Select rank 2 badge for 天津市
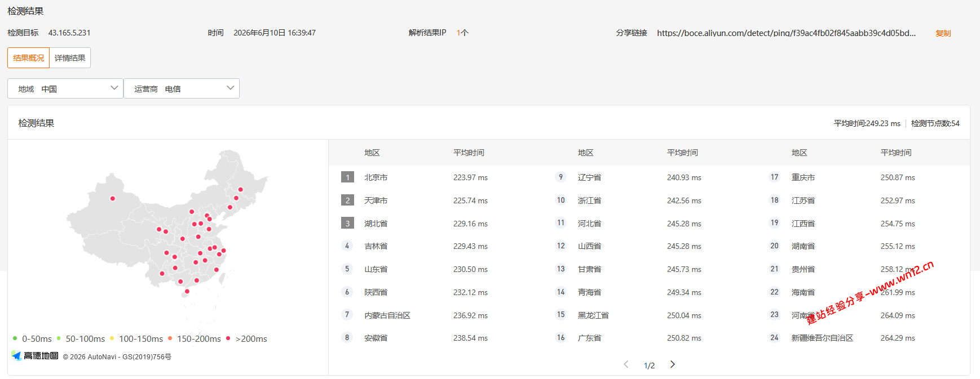This screenshot has height=379, width=980. pos(347,200)
